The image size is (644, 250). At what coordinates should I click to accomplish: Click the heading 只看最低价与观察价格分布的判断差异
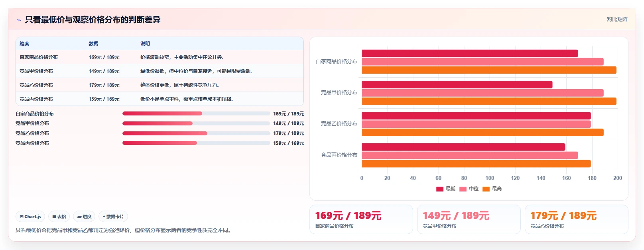[x=93, y=20]
